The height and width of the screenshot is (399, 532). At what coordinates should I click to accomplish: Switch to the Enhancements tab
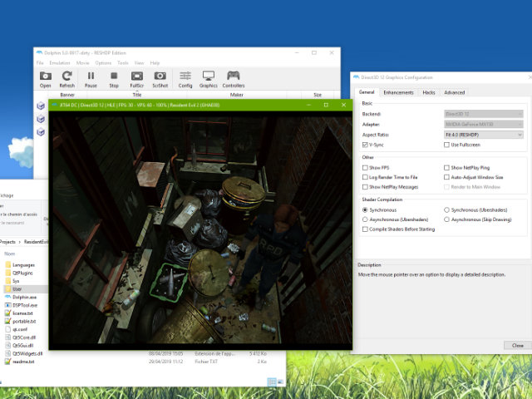coord(398,92)
